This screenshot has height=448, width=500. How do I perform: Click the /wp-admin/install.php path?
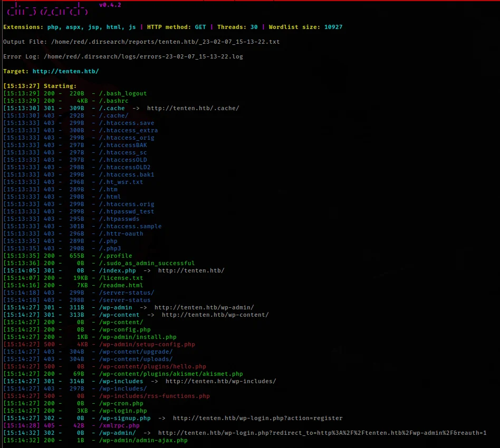coord(138,337)
